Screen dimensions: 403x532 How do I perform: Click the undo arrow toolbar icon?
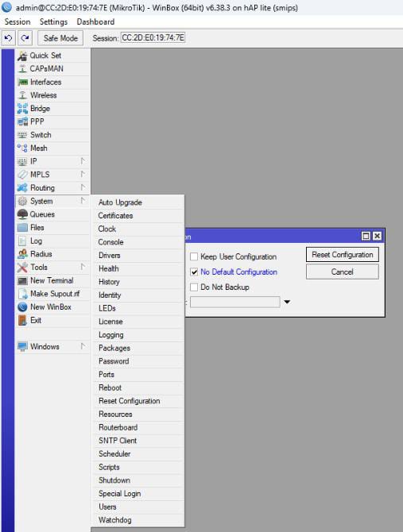point(9,38)
